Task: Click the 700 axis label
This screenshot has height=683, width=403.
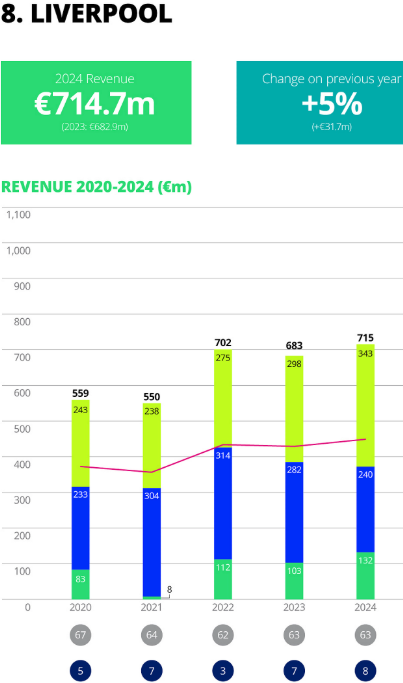Action: point(22,358)
